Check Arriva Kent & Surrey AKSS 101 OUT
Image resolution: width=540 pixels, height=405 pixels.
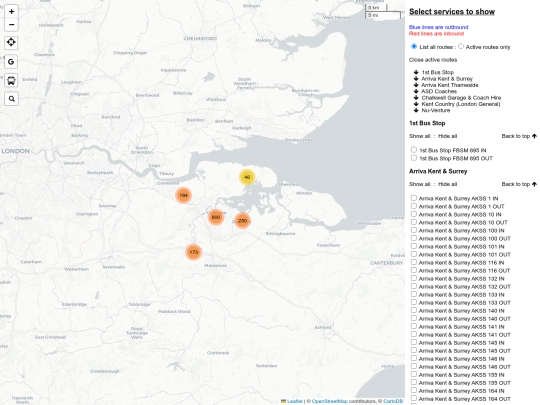pyautogui.click(x=414, y=254)
